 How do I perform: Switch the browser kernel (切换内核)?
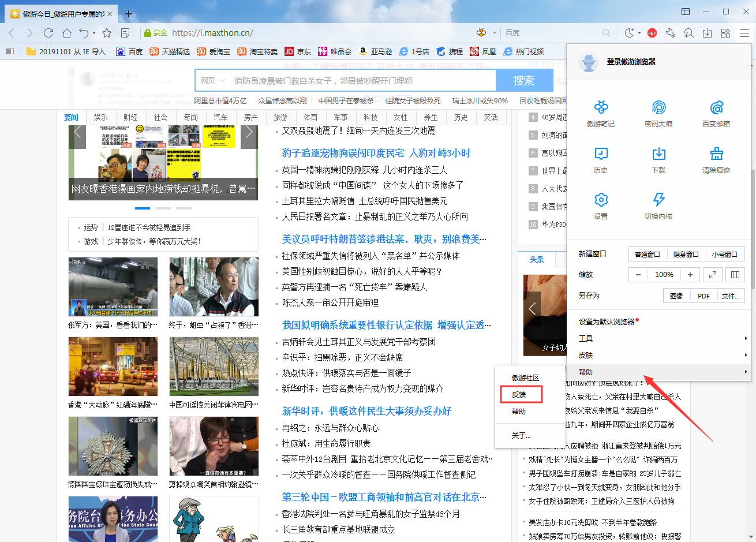(x=658, y=205)
